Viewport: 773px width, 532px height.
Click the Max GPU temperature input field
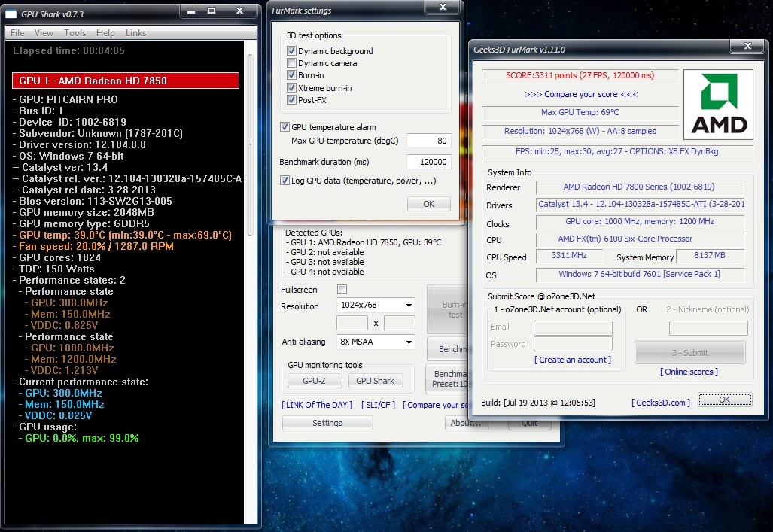click(428, 141)
